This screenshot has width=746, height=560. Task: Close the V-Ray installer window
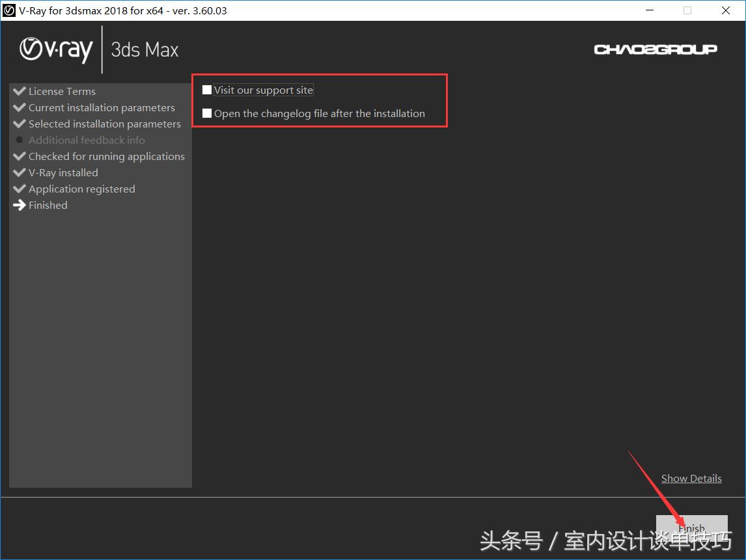coord(726,10)
